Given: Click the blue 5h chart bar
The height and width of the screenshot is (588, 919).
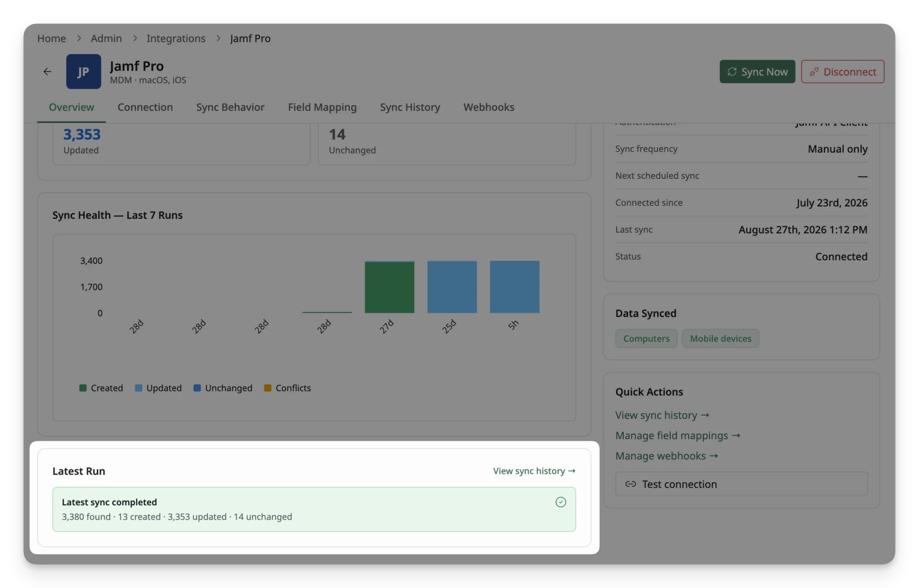Looking at the screenshot, I should 515,287.
